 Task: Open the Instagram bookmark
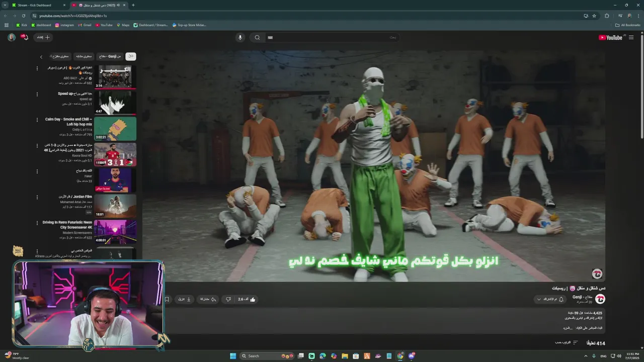click(x=64, y=25)
